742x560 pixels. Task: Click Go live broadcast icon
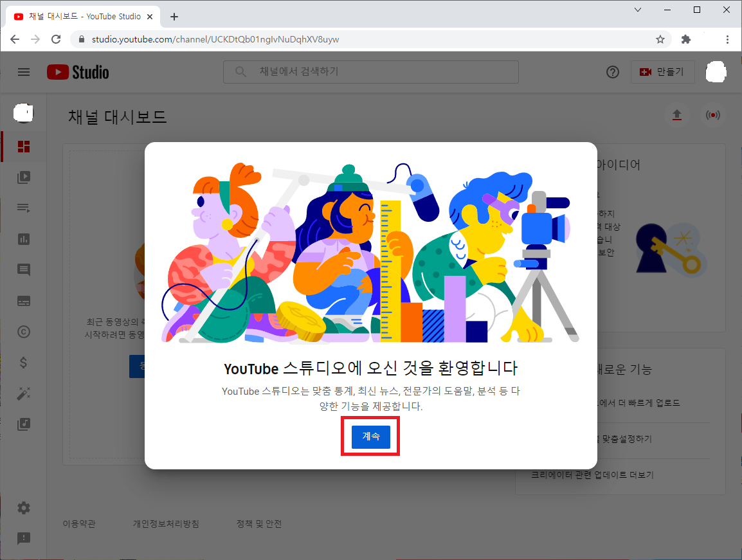(712, 115)
